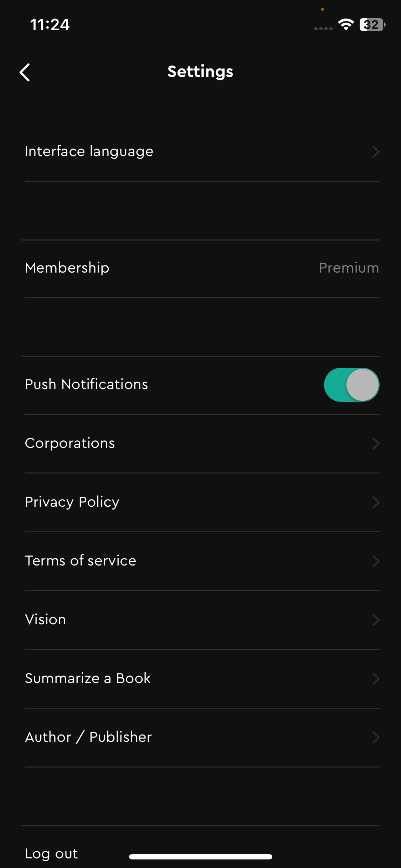Open the Membership row
401x868 pixels.
point(202,268)
